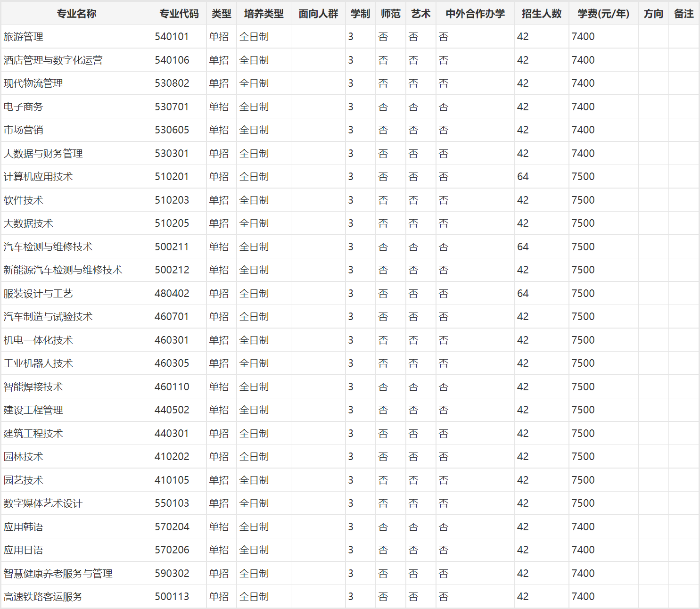This screenshot has width=700, height=609.
Task: Click major code 570206
Action: click(x=172, y=550)
